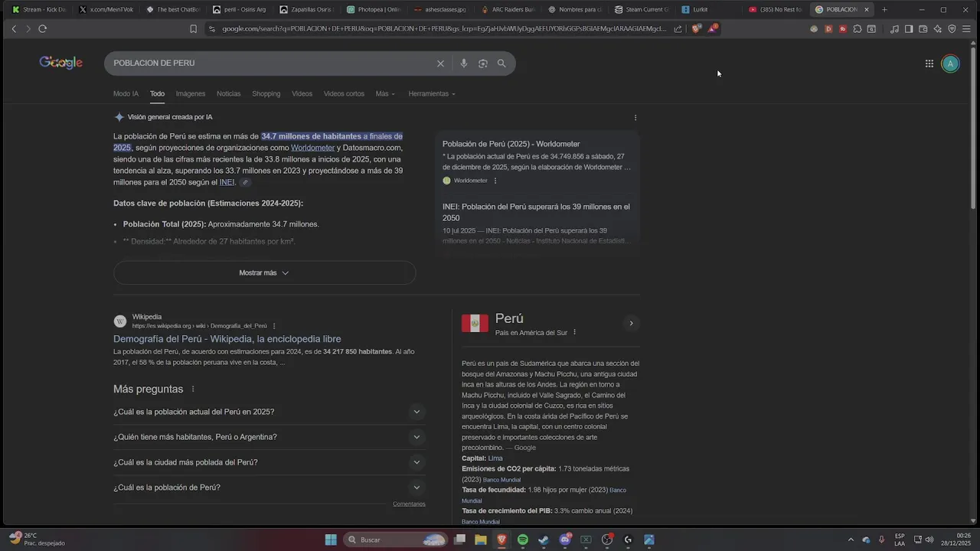Viewport: 980px width, 551px height.
Task: Switch to Videos cortos tab
Action: [344, 94]
